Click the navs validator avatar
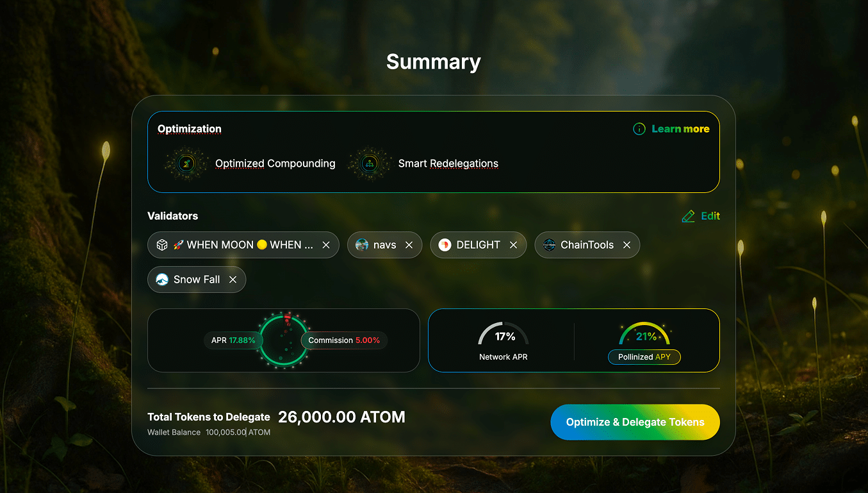 click(x=362, y=245)
